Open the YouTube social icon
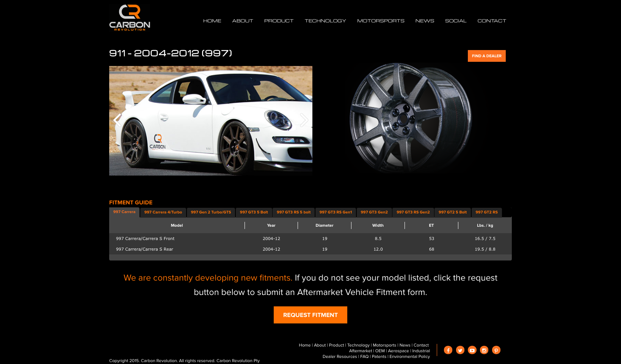Image resolution: width=621 pixels, height=364 pixels. 472,350
